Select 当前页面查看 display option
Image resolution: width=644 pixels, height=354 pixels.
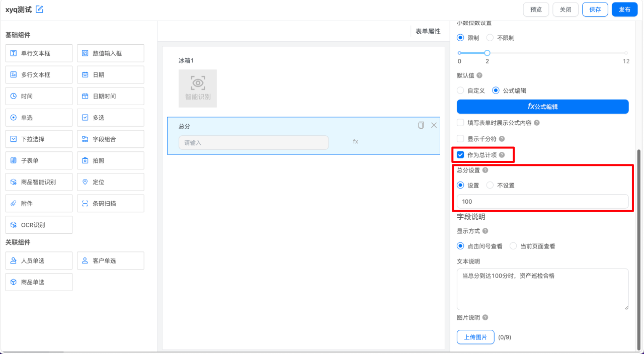pyautogui.click(x=513, y=246)
